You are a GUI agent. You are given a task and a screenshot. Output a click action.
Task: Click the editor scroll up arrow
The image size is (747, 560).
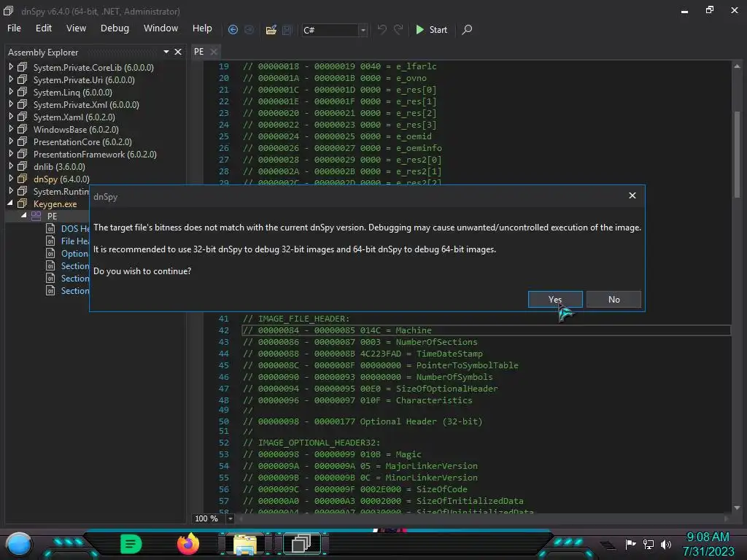pos(737,66)
